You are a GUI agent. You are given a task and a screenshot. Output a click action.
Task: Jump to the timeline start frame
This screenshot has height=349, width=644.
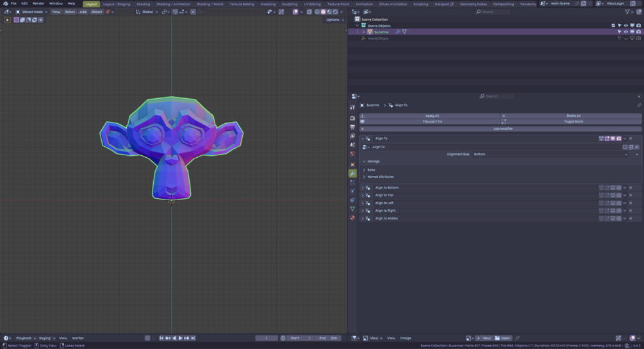(x=161, y=338)
